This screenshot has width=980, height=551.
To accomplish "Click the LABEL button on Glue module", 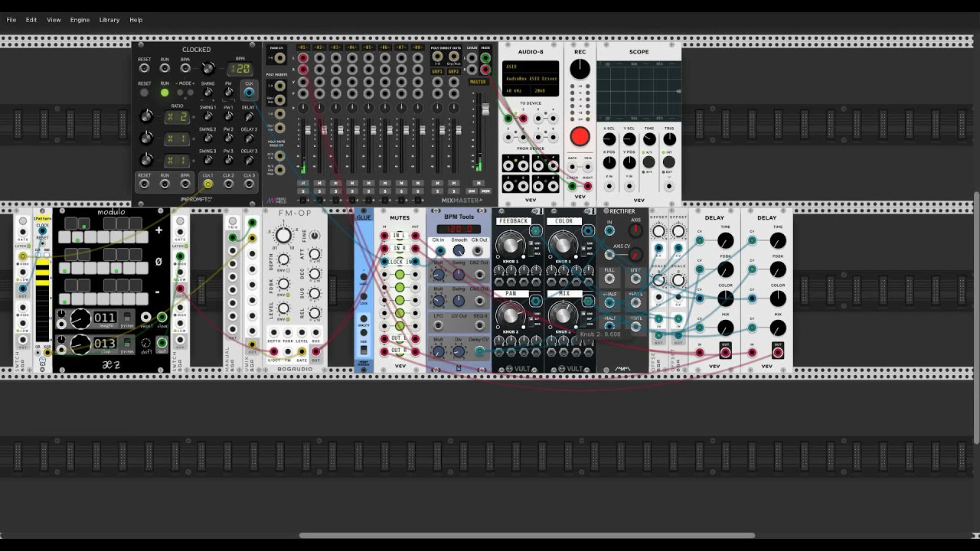I will coord(364,277).
